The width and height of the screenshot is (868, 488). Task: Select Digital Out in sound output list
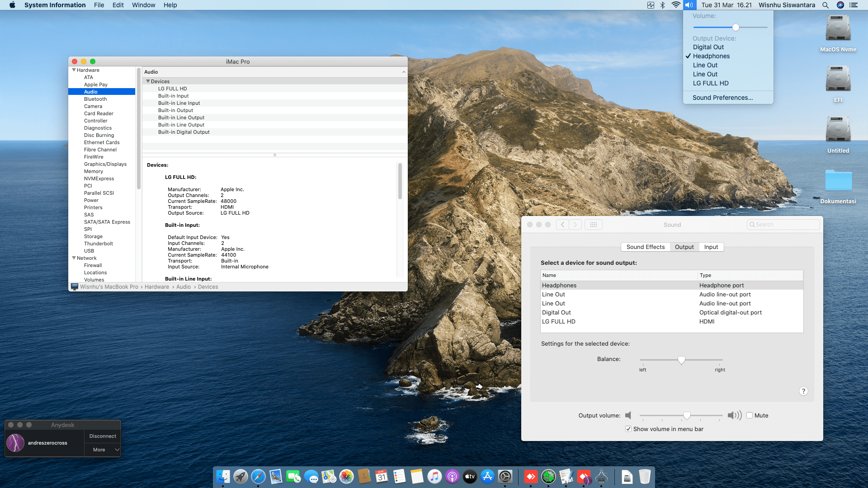(x=672, y=312)
